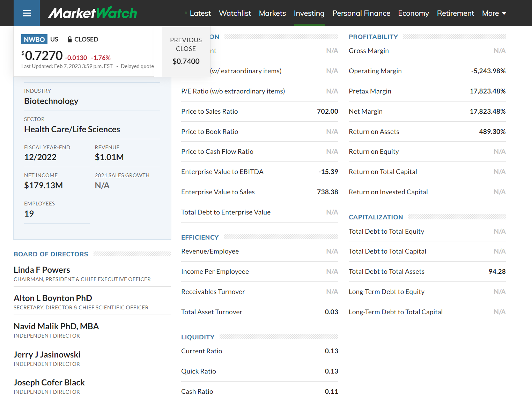This screenshot has height=399, width=532.
Task: Select Enterprise Value to Sales value 738.38
Action: click(x=327, y=192)
